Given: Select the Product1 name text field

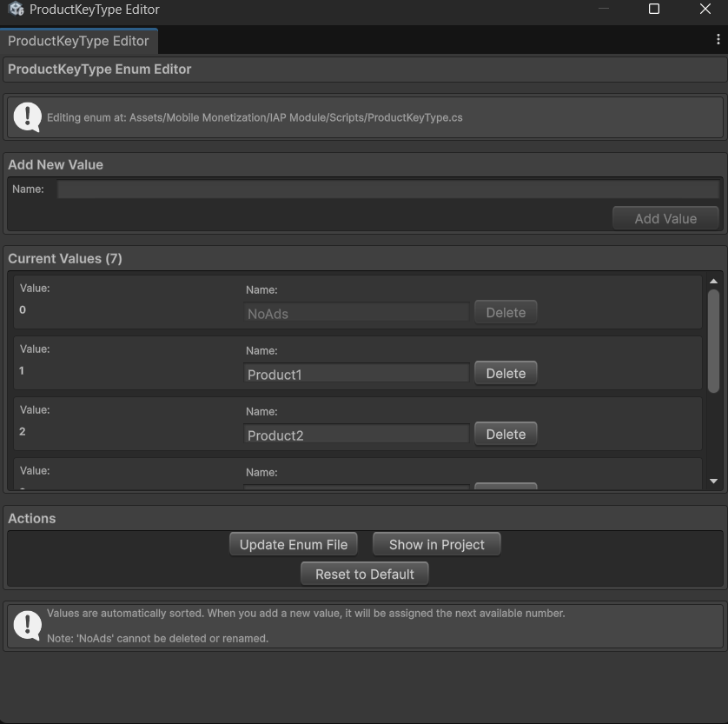Looking at the screenshot, I should coord(356,375).
